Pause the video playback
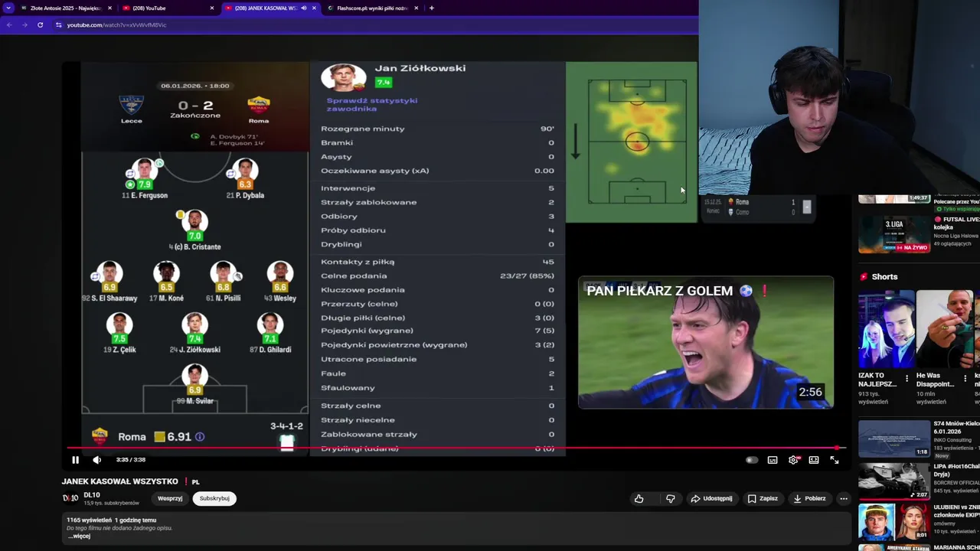Screen dimensions: 980x551 pos(75,460)
